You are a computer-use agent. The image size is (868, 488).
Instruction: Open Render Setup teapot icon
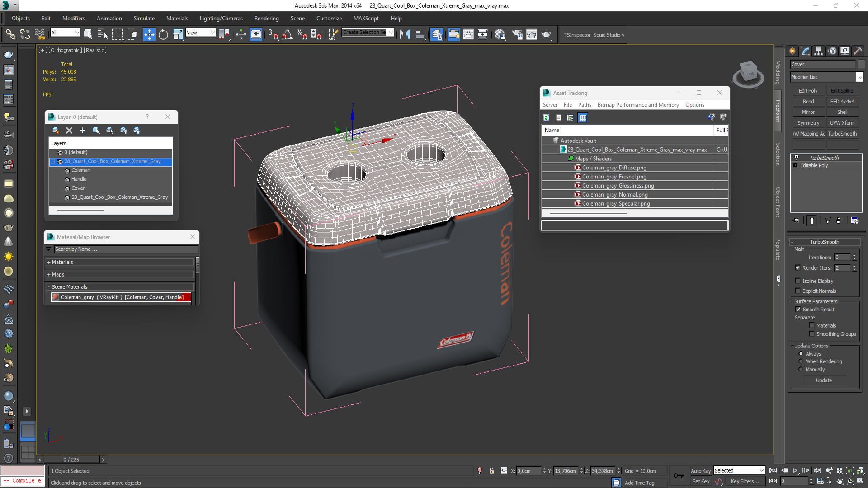click(x=517, y=34)
